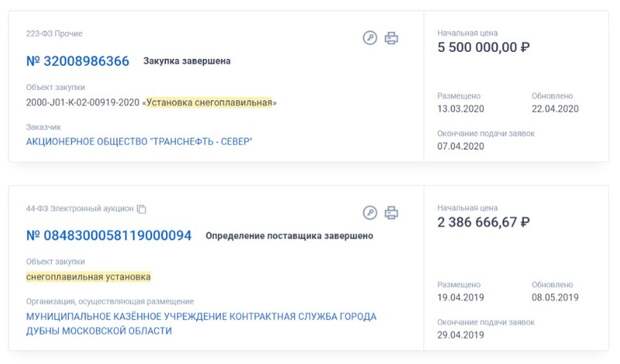Click status Определение поставщика завершено
The height and width of the screenshot is (364, 620).
pos(289,236)
